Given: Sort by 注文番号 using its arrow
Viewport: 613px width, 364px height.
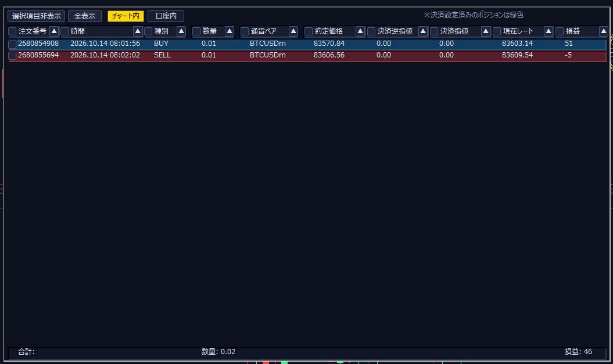Looking at the screenshot, I should (55, 31).
